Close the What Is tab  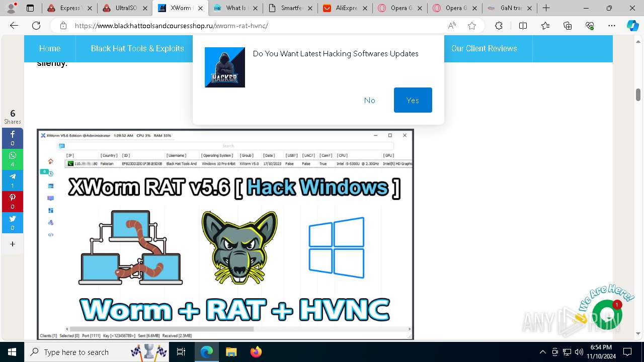pos(255,8)
